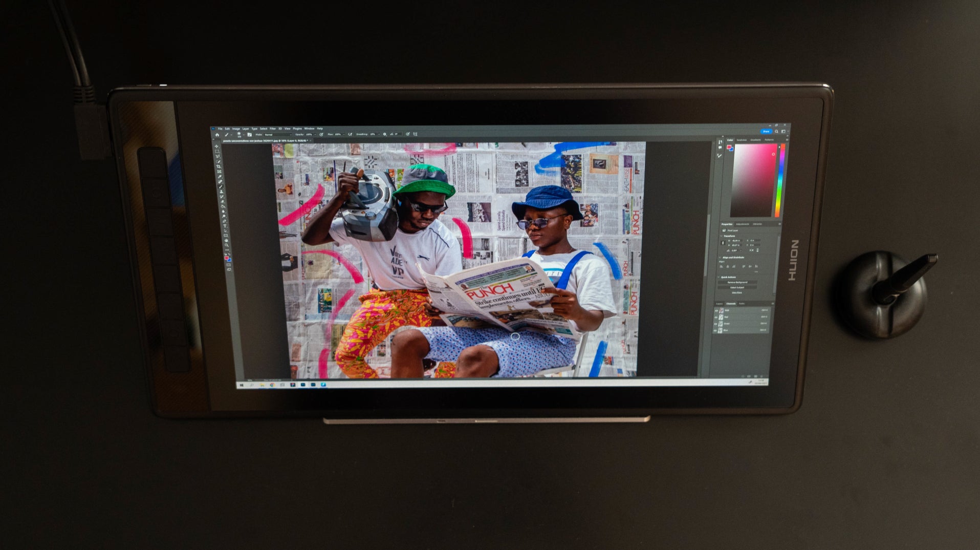
Task: Open the Window menu
Action: tap(309, 129)
